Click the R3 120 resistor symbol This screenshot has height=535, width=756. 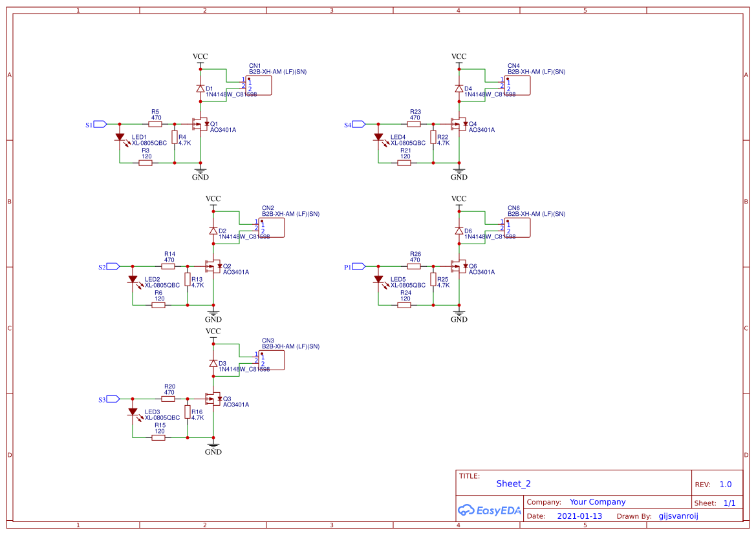146,163
